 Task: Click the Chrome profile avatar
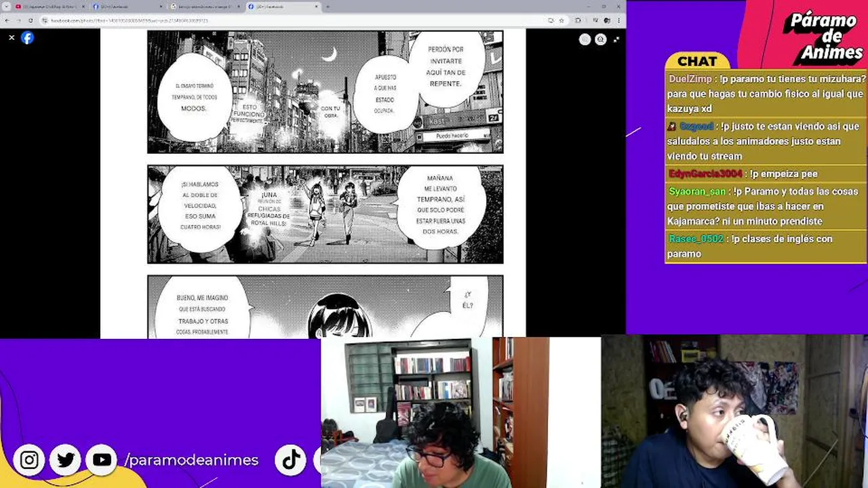pyautogui.click(x=607, y=20)
